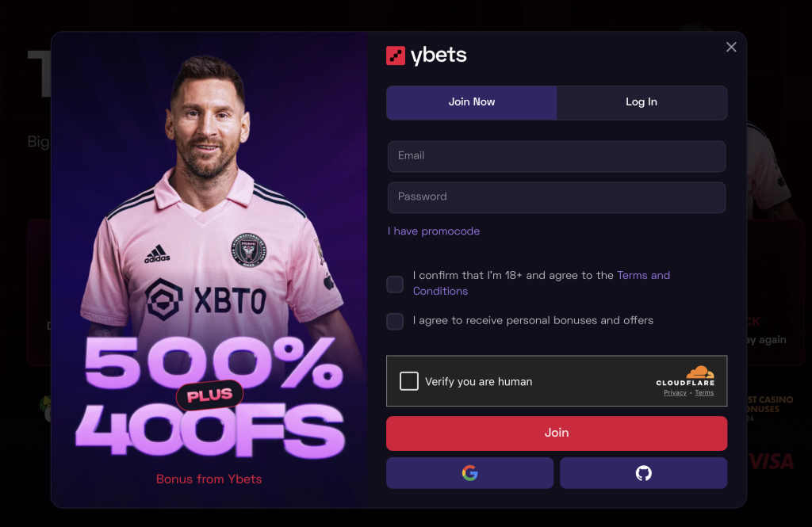Click the ybets wordmark text
The height and width of the screenshot is (527, 812).
click(x=439, y=55)
